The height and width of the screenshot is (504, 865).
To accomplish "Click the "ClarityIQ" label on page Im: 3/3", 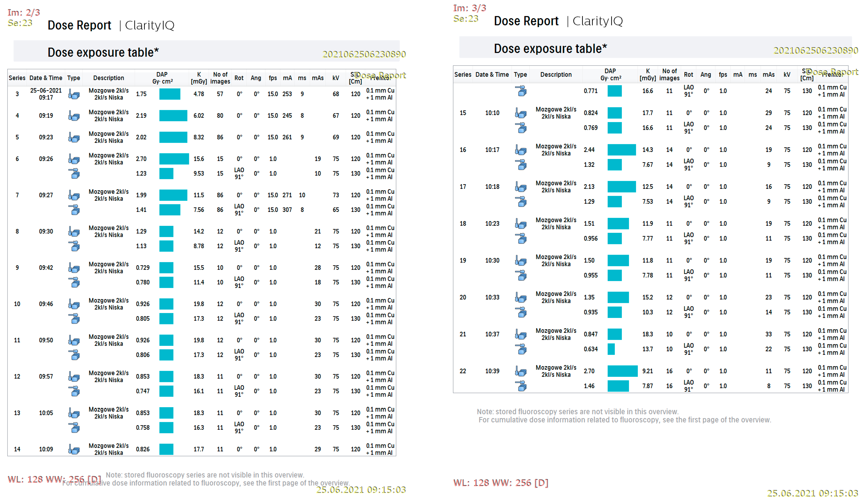I will tap(598, 21).
